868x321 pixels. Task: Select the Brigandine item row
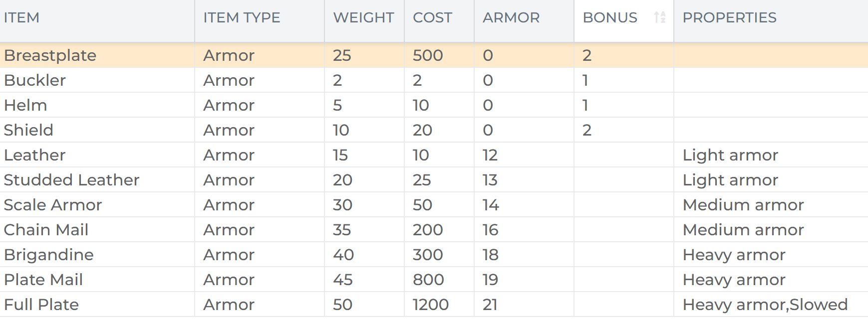pyautogui.click(x=434, y=254)
